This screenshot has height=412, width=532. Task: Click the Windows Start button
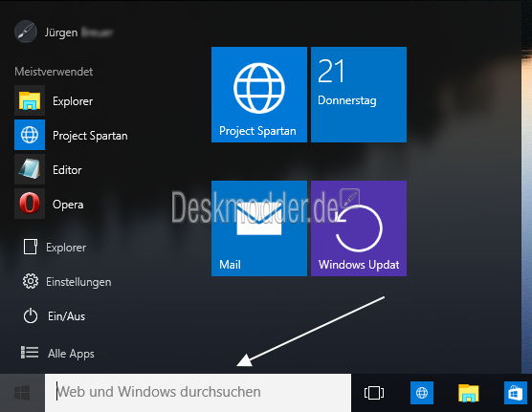click(x=22, y=393)
